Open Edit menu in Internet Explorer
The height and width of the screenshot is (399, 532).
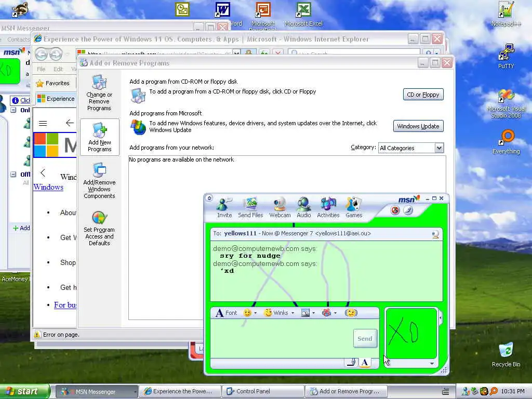[58, 69]
